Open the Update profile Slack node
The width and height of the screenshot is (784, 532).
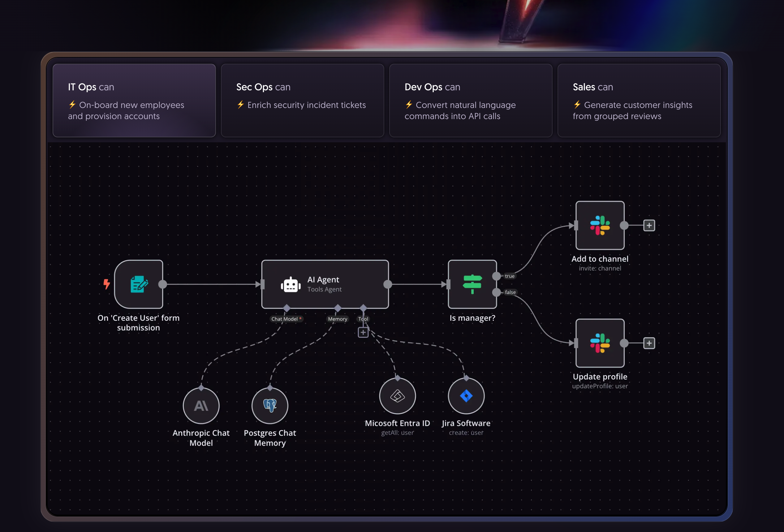600,343
